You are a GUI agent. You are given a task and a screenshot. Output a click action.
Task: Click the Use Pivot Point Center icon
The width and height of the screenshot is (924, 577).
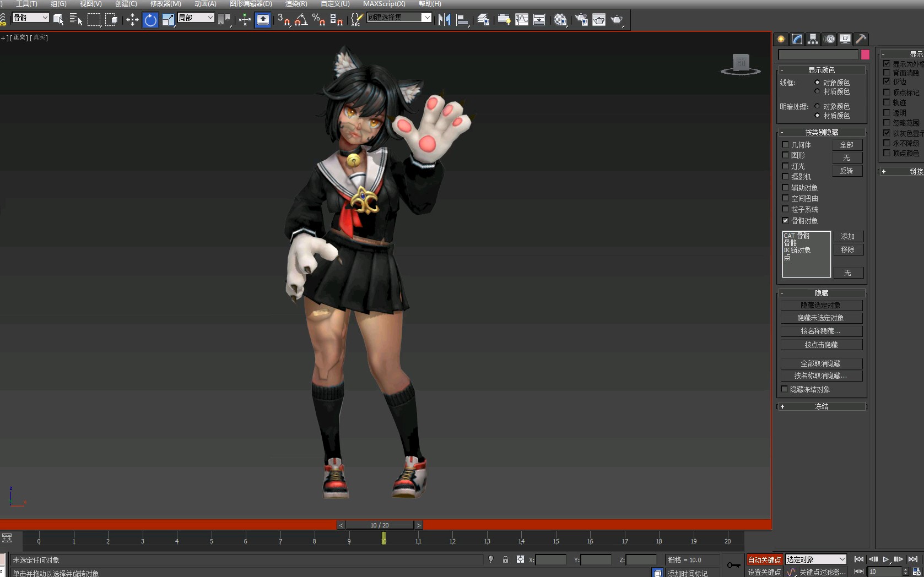tap(224, 20)
